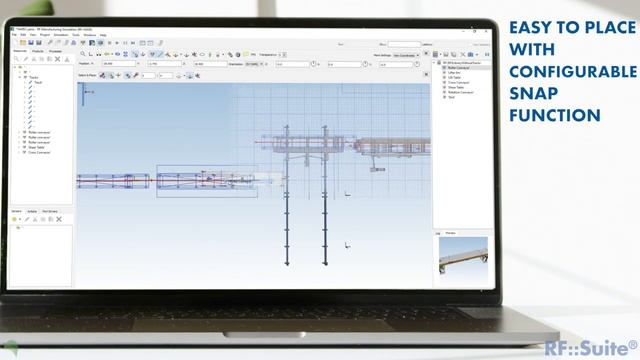Click the save icon in main toolbar
The width and height of the screenshot is (640, 360).
click(x=31, y=42)
